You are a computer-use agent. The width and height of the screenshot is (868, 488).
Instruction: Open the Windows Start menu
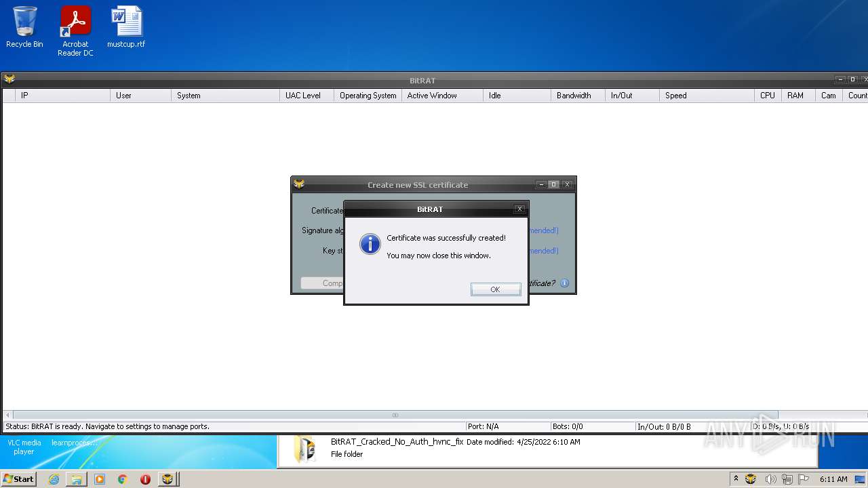tap(18, 479)
